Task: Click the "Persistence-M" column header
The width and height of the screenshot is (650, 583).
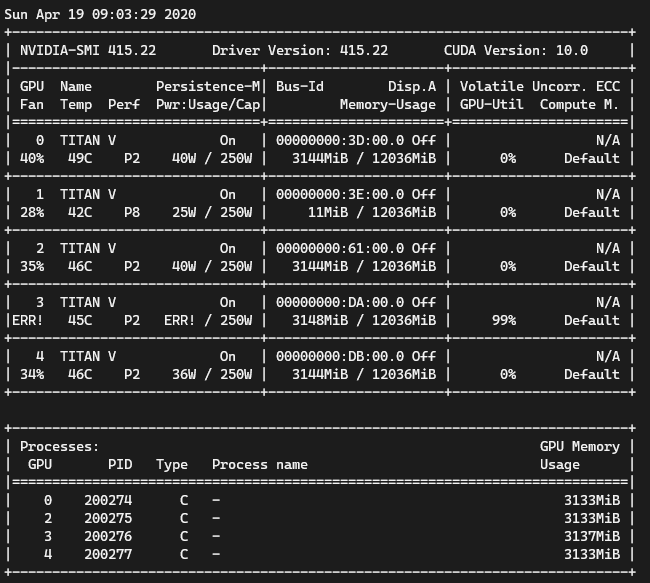Action: 208,86
